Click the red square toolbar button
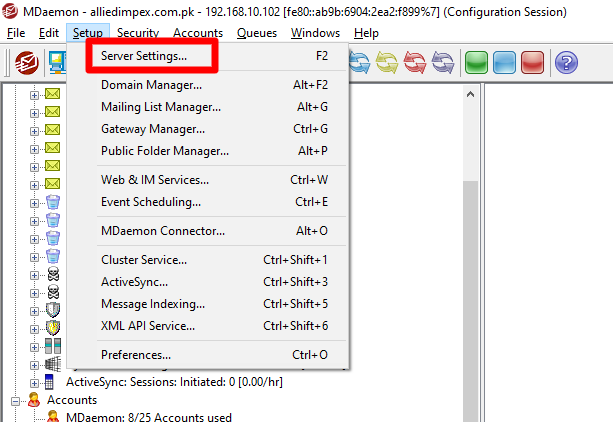The height and width of the screenshot is (422, 613). (x=533, y=63)
